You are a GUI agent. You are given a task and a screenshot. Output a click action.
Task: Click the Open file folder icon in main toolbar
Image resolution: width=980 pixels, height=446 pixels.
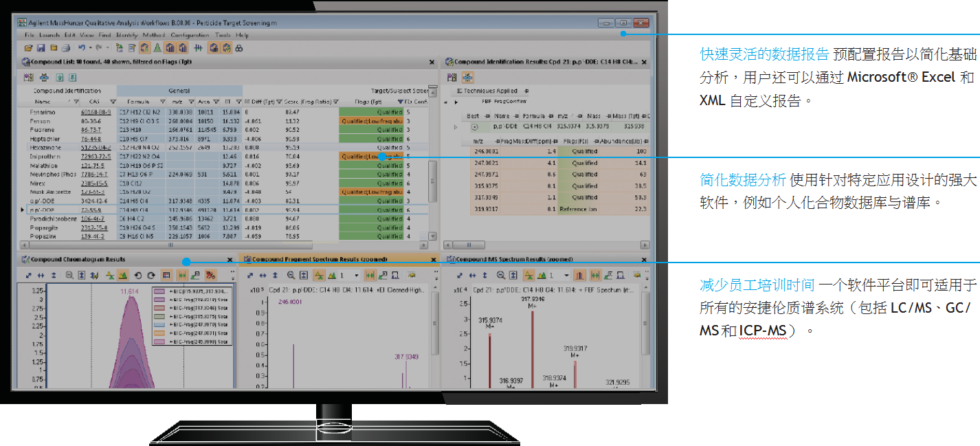click(28, 48)
